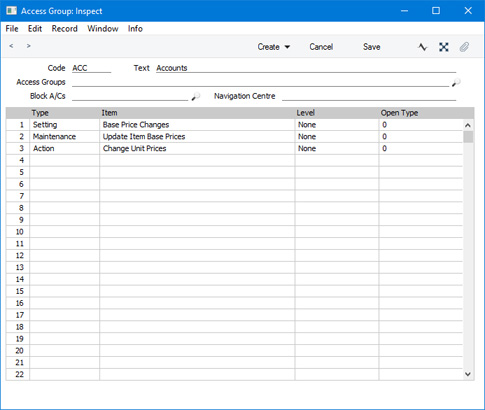Click the table scrollbar down arrow
Viewport: 485px width, 410px height.
[x=468, y=374]
